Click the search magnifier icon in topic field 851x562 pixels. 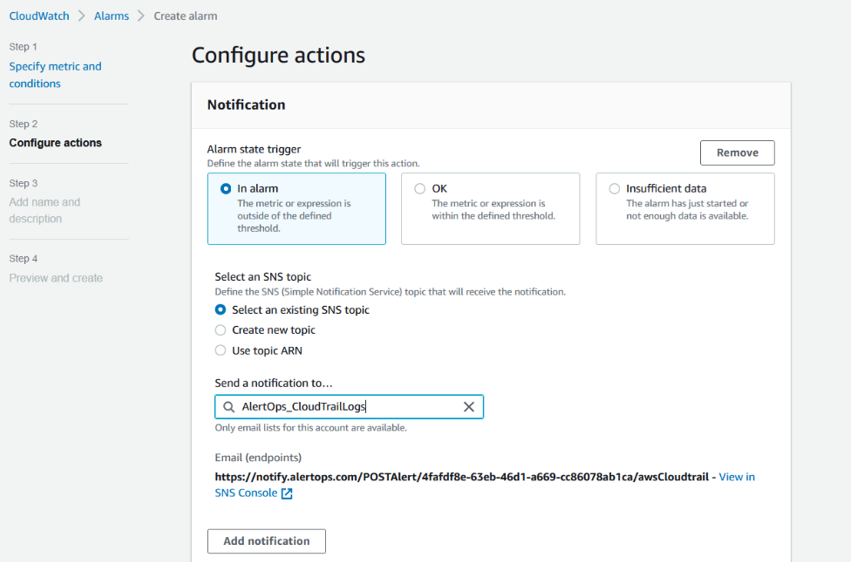click(x=228, y=407)
